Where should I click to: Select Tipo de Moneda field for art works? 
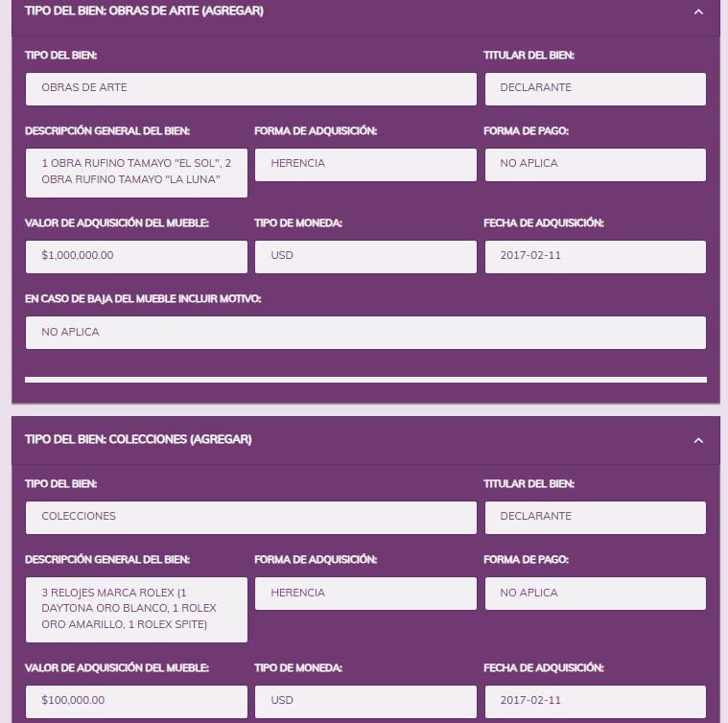coord(365,256)
